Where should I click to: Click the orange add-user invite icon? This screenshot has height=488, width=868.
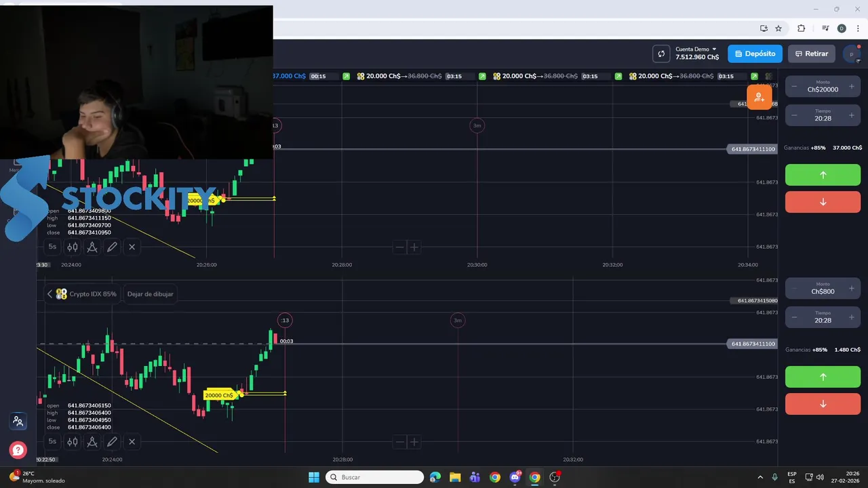pos(759,98)
